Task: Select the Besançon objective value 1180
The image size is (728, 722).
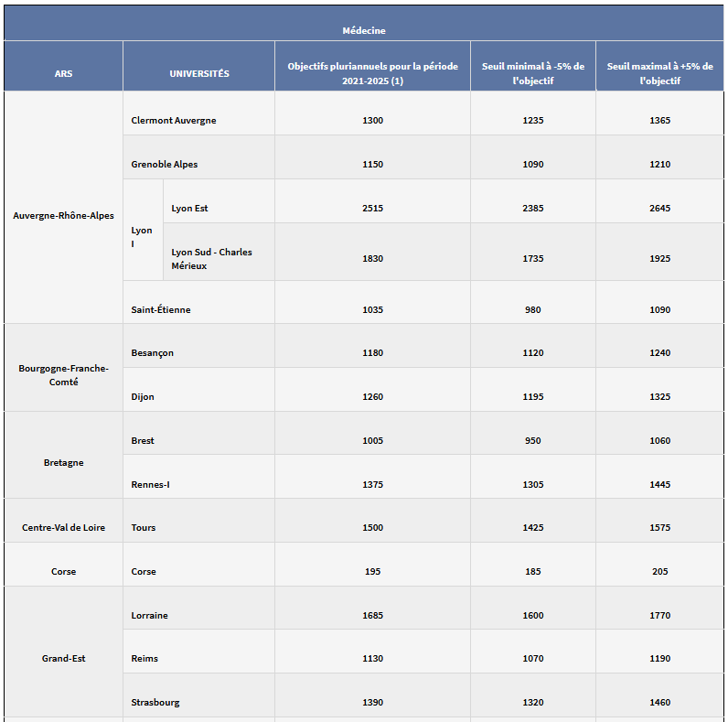Action: tap(372, 353)
